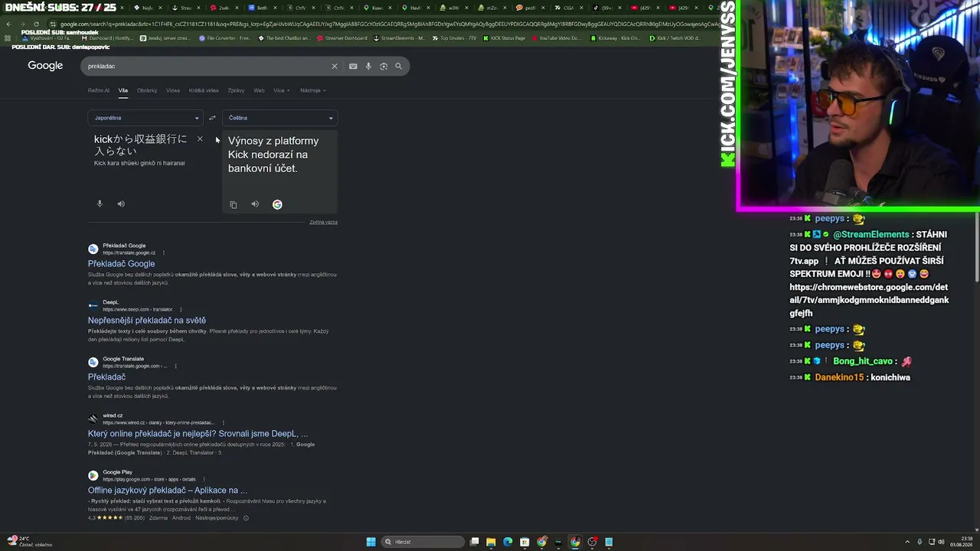Open the Krátká videa tab

pyautogui.click(x=204, y=90)
